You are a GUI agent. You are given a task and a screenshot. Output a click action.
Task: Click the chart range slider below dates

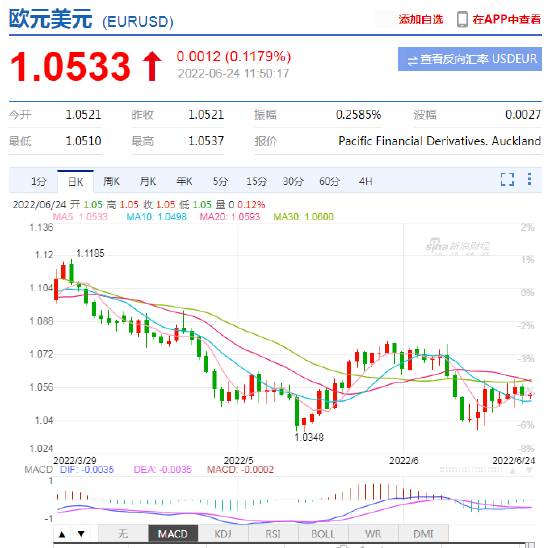(x=471, y=470)
